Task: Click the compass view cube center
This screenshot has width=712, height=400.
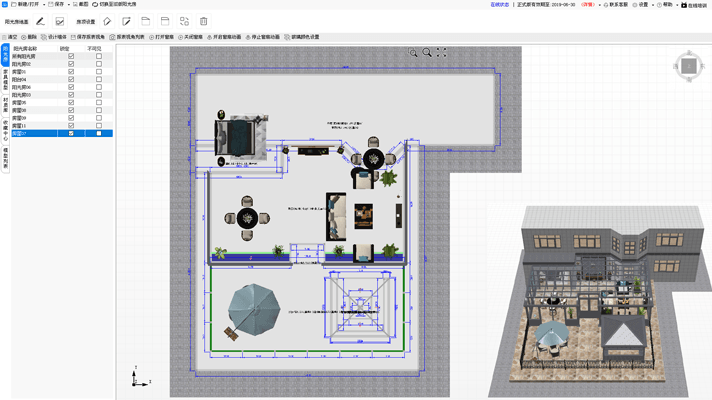Action: click(689, 67)
